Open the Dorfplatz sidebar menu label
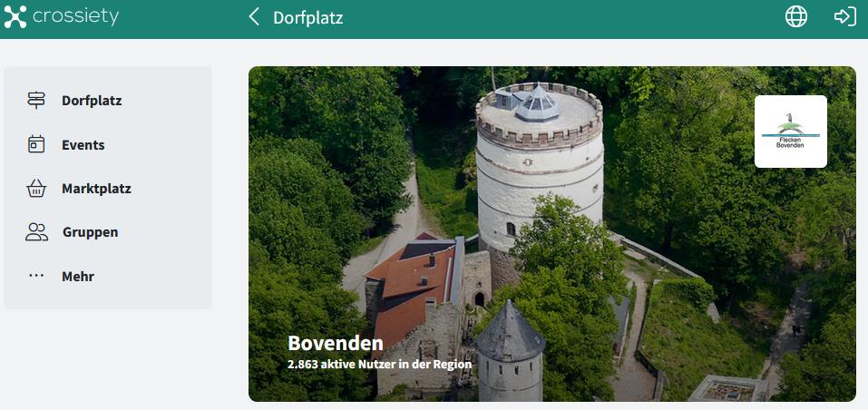The width and height of the screenshot is (868, 410). 92,101
